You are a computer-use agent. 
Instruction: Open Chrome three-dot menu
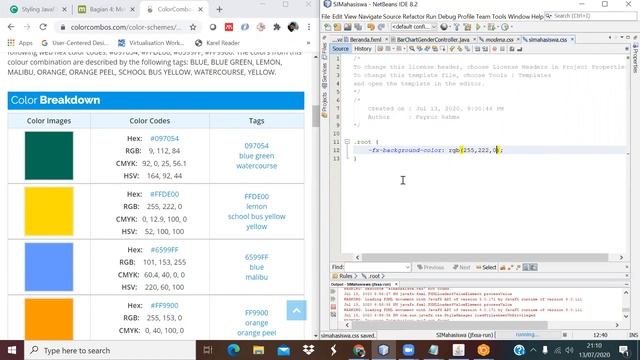[309, 27]
